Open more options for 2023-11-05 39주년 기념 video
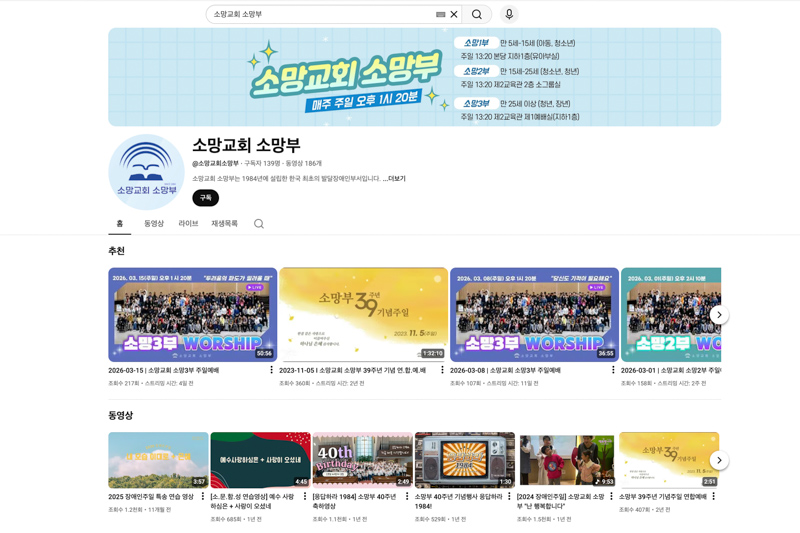800x533 pixels. [x=442, y=370]
